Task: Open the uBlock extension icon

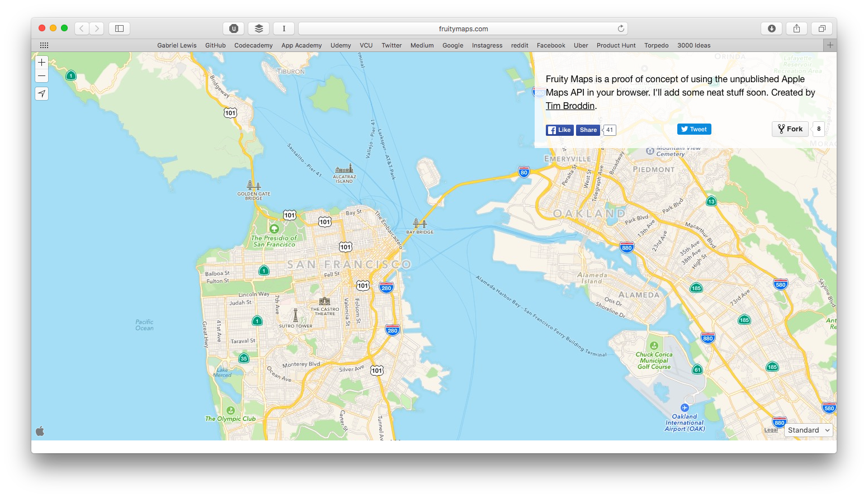Action: click(x=234, y=29)
